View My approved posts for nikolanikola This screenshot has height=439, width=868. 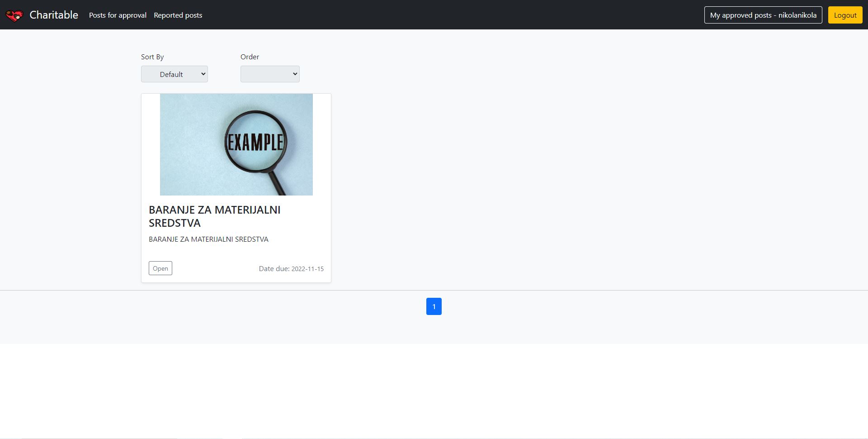coord(763,15)
